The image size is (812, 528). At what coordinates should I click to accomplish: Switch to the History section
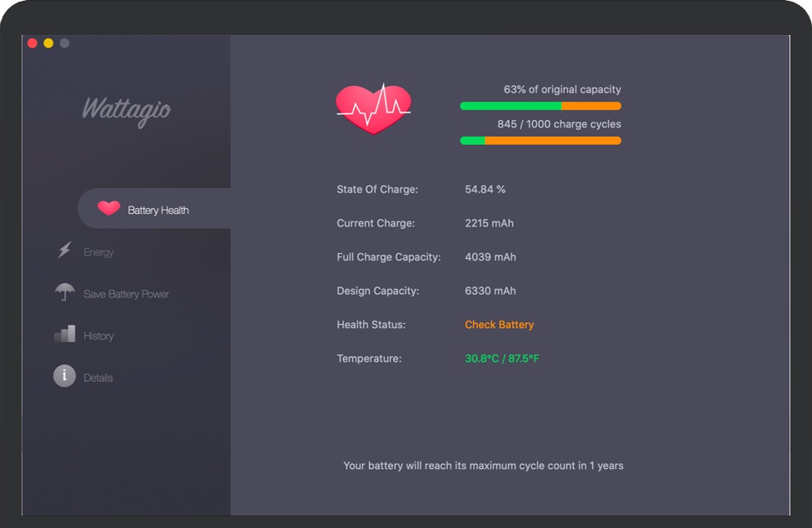[x=99, y=335]
